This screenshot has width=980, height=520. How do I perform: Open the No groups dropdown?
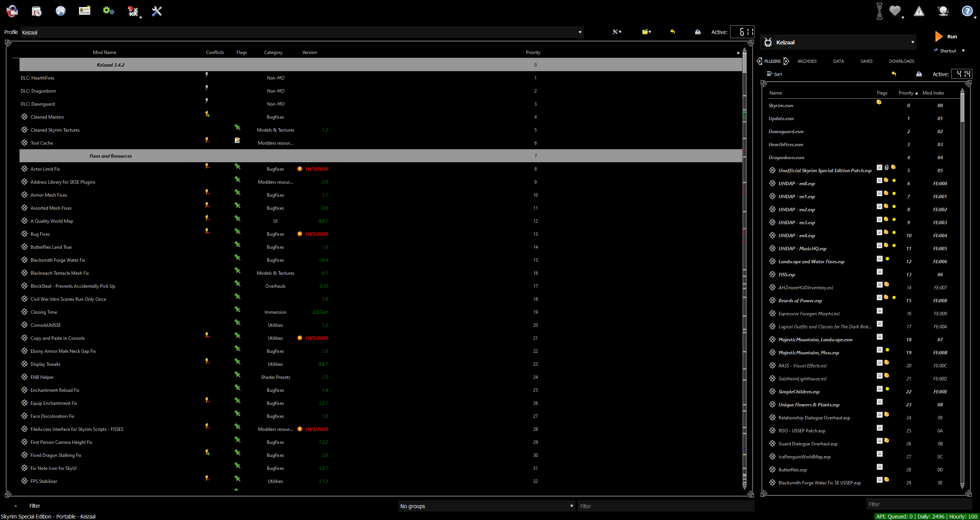[486, 506]
